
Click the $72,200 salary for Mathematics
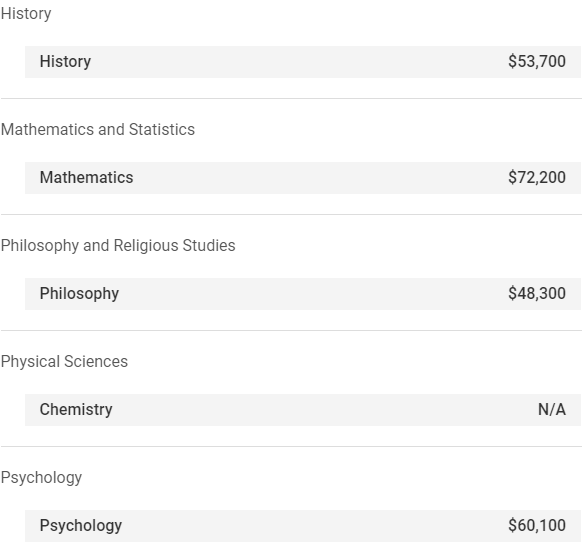tap(537, 177)
